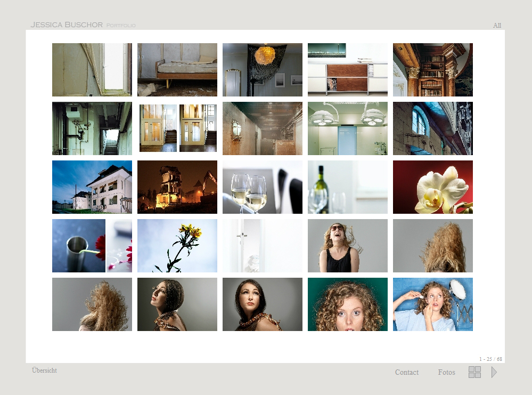Open the wine bottle with glasses thumbnail
This screenshot has height=395, width=532.
[x=347, y=187]
